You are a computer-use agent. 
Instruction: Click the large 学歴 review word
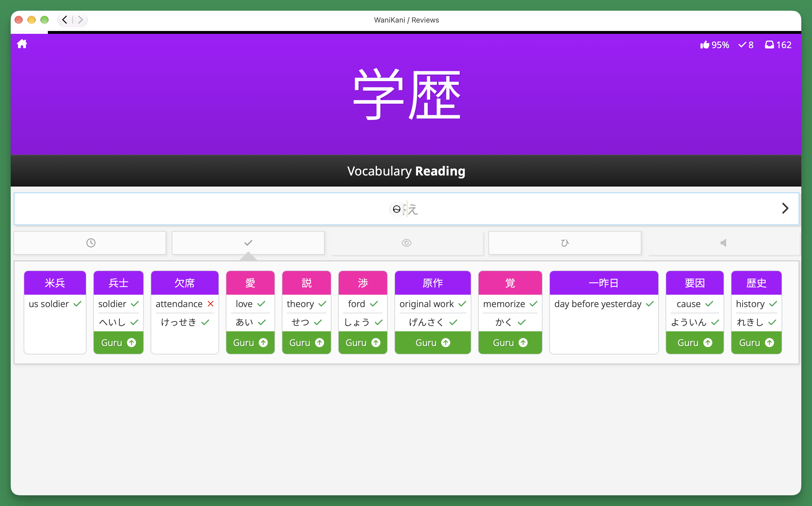[407, 94]
